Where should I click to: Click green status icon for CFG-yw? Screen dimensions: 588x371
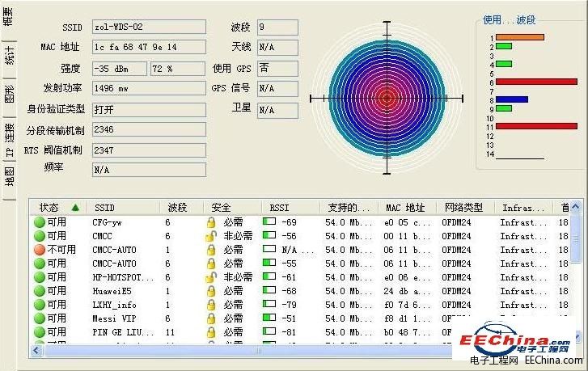pyautogui.click(x=40, y=222)
